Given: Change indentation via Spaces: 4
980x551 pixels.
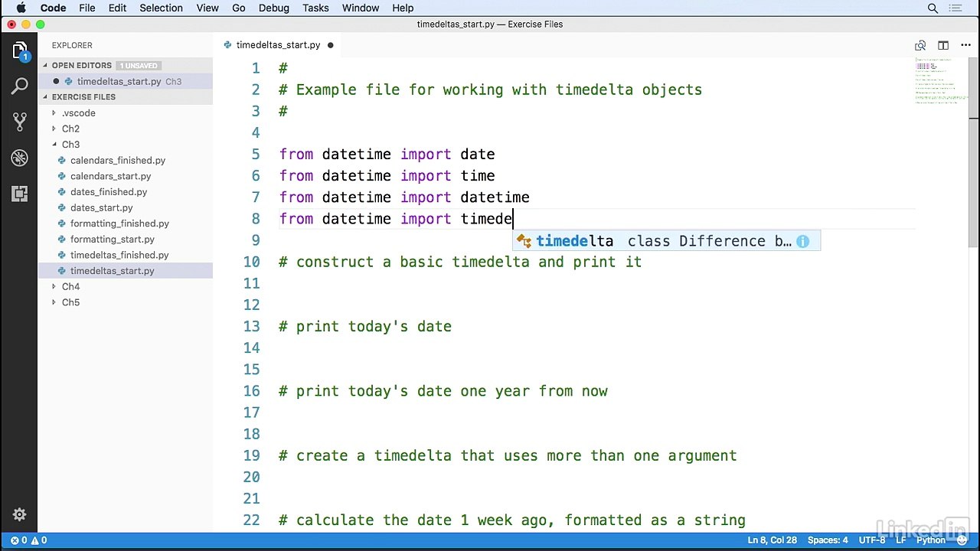Looking at the screenshot, I should click(828, 540).
